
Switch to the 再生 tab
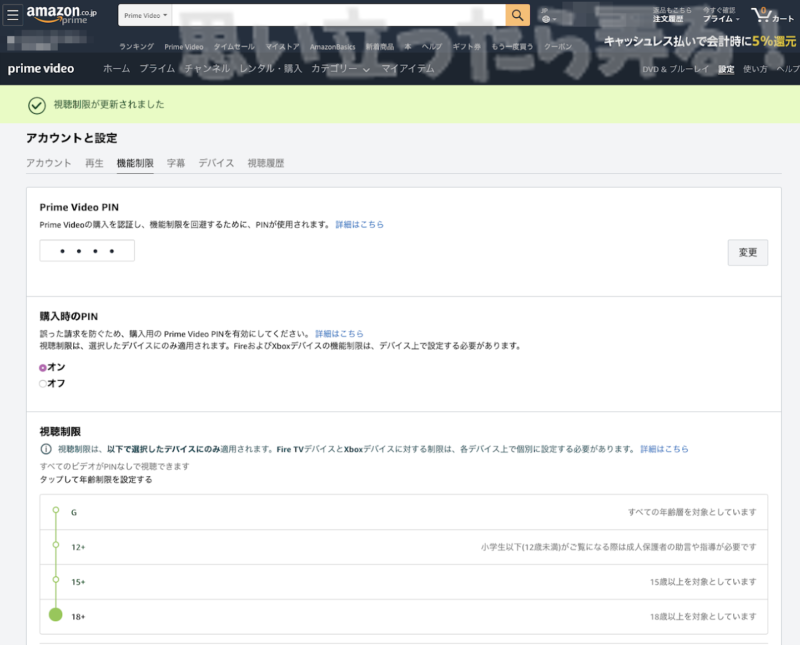(94, 163)
